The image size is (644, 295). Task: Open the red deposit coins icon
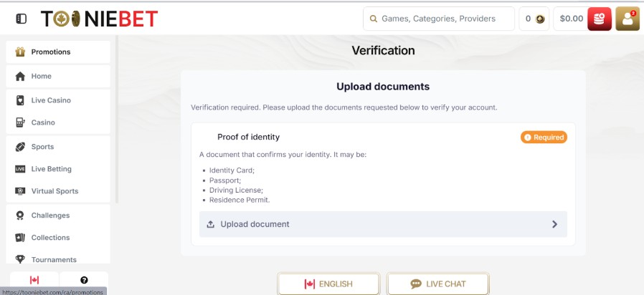[599, 19]
